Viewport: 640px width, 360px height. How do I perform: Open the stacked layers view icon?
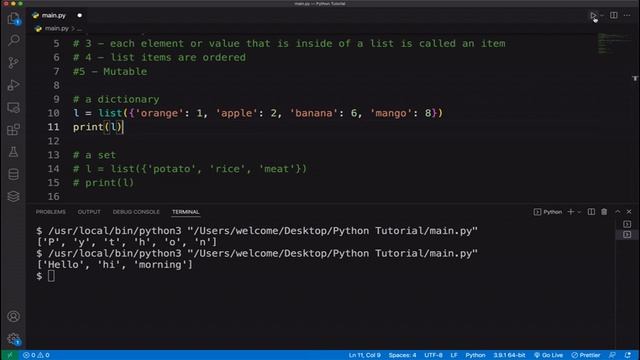(x=13, y=196)
